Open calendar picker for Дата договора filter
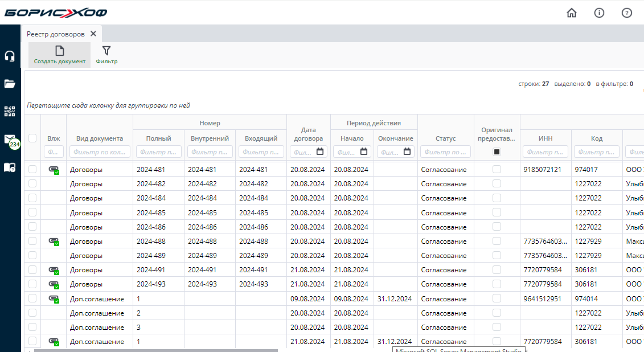The width and height of the screenshot is (644, 352). (320, 152)
